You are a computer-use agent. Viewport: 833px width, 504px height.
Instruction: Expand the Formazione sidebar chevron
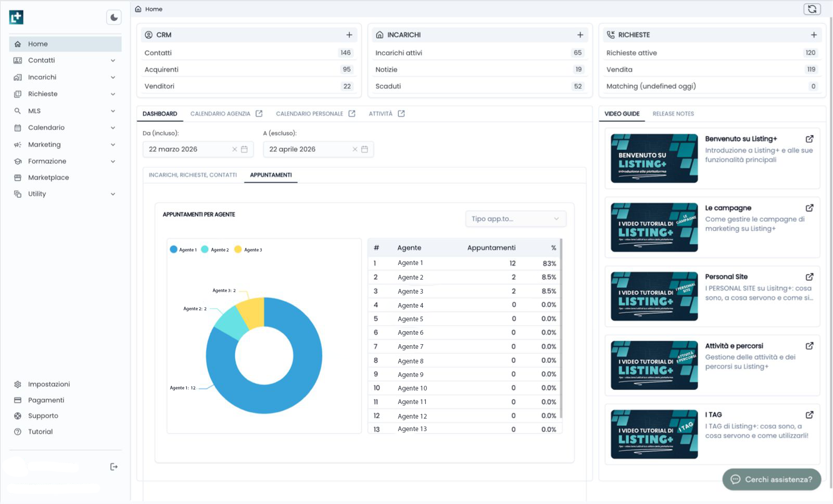[x=113, y=161]
